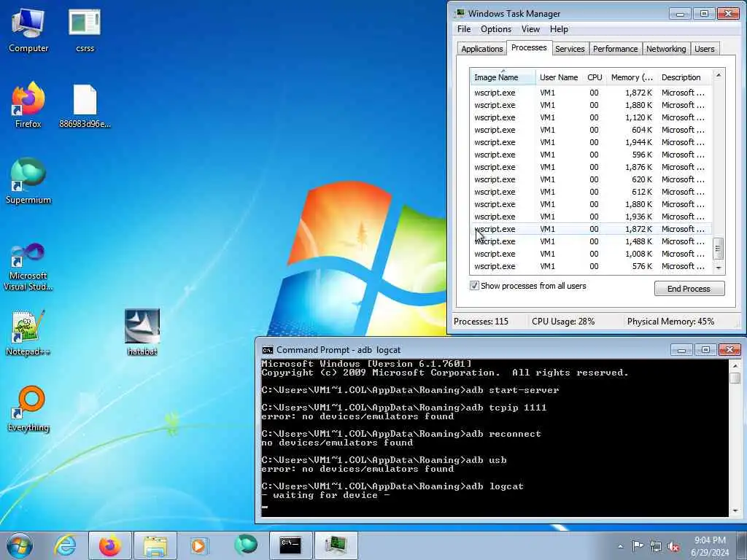Sort processes by Image Name column
The height and width of the screenshot is (560, 747).
[x=503, y=77]
